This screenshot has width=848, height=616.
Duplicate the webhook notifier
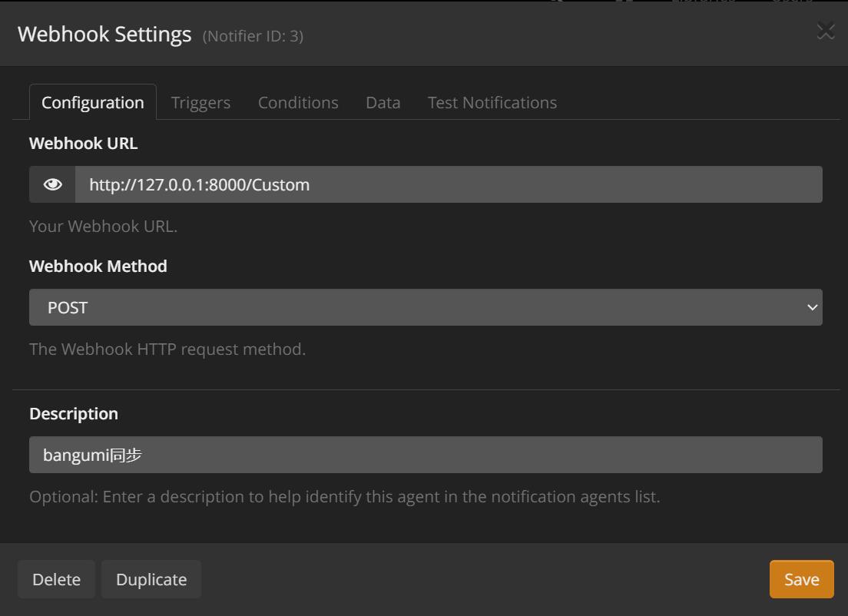click(151, 579)
